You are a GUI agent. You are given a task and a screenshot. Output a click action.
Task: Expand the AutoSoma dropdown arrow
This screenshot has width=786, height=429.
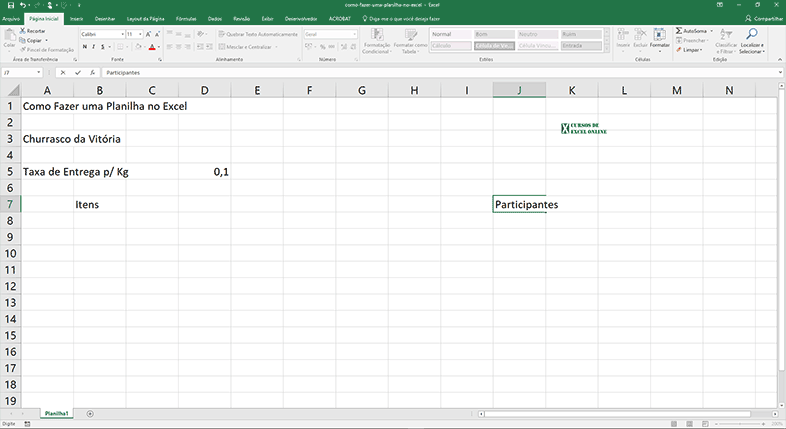(711, 31)
